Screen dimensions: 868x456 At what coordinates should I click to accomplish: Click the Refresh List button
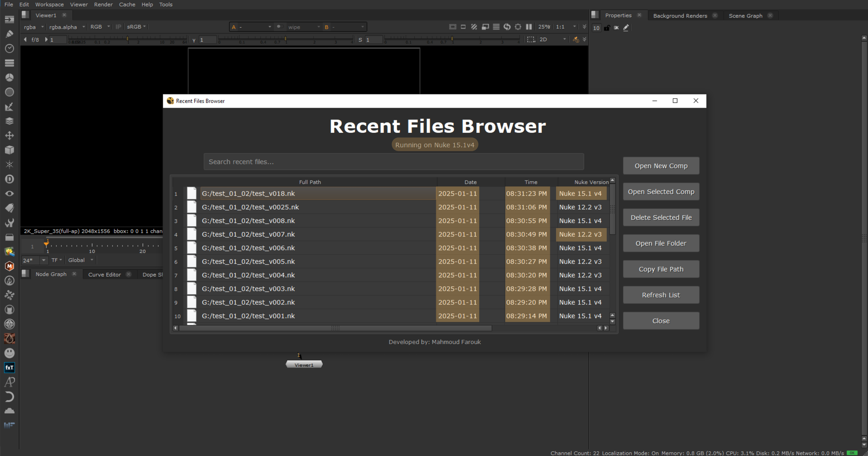point(661,295)
